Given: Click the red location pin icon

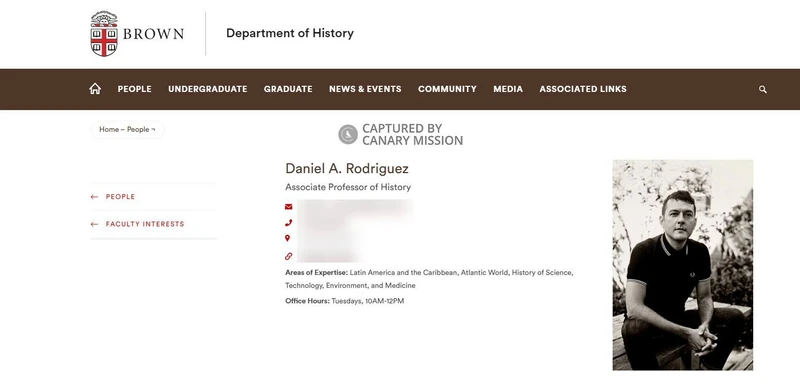Looking at the screenshot, I should point(288,238).
